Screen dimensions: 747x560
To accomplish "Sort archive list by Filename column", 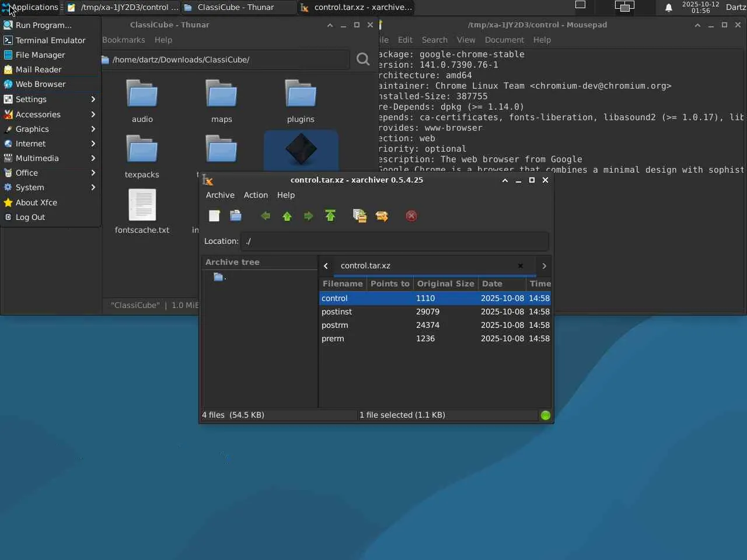I will tap(343, 283).
